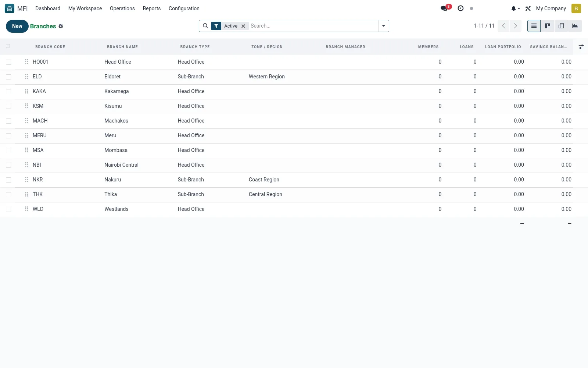Screen dimensions: 588x368
Task: Expand the search options dropdown arrow
Action: coord(384,26)
